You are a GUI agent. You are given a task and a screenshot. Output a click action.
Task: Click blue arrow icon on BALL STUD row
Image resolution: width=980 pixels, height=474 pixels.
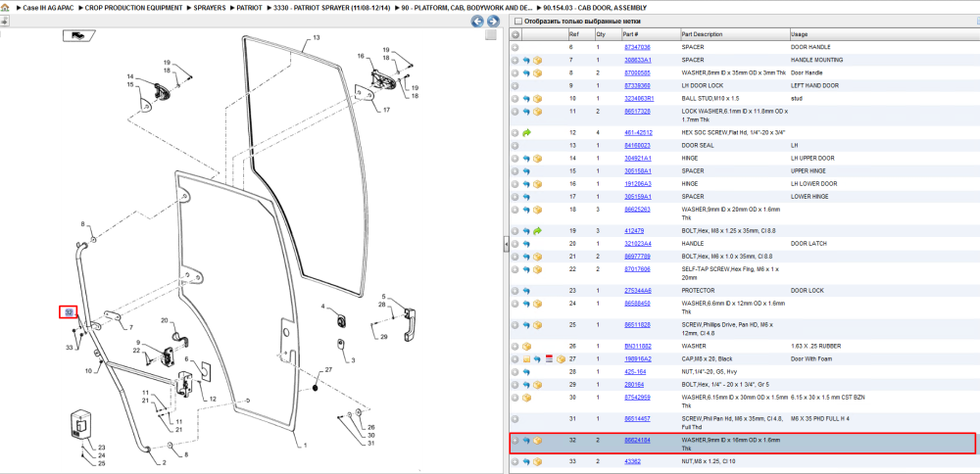click(526, 99)
